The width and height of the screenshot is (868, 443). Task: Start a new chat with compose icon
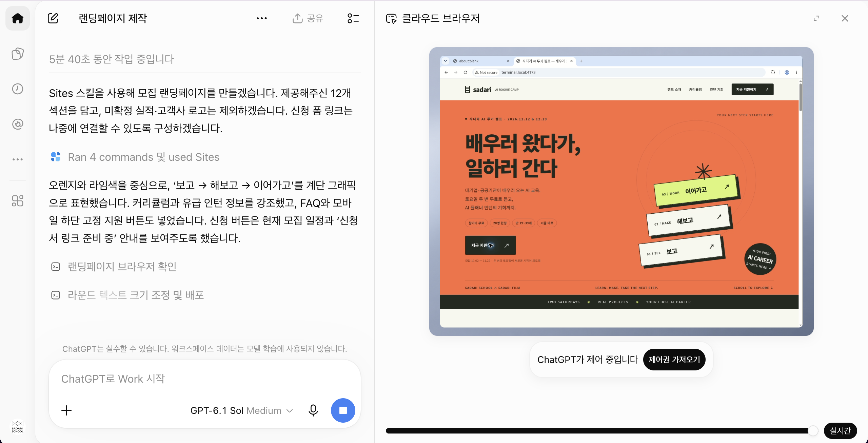click(x=53, y=18)
